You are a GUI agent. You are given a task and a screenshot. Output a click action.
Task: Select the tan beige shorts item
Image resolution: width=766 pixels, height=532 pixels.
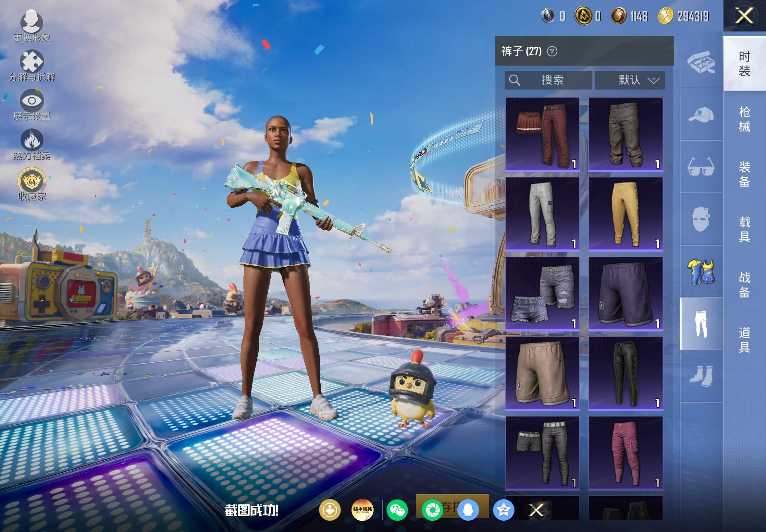[x=542, y=374]
